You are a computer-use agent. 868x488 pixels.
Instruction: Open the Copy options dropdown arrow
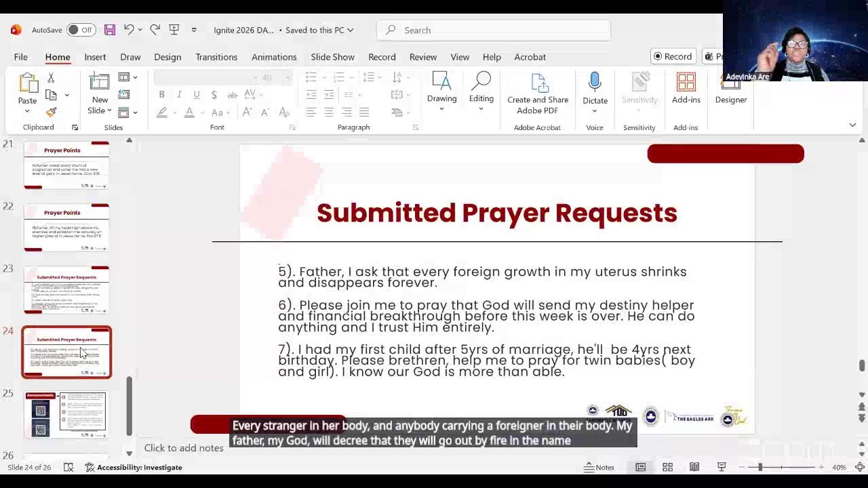tap(66, 95)
